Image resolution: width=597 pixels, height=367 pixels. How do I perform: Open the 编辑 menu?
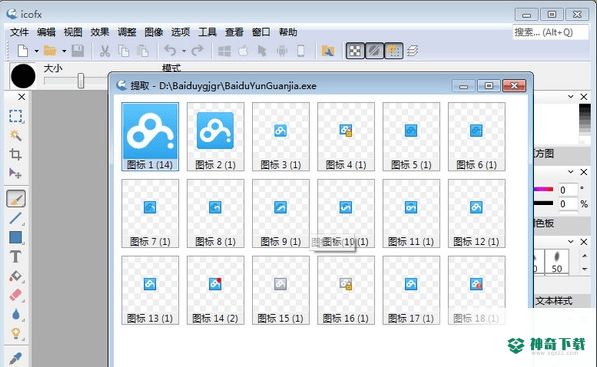click(x=46, y=32)
